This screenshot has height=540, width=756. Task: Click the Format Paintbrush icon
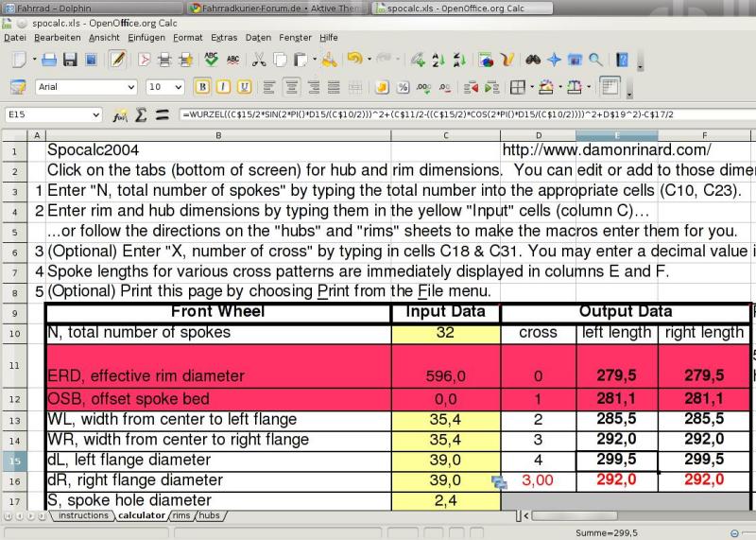[330, 60]
